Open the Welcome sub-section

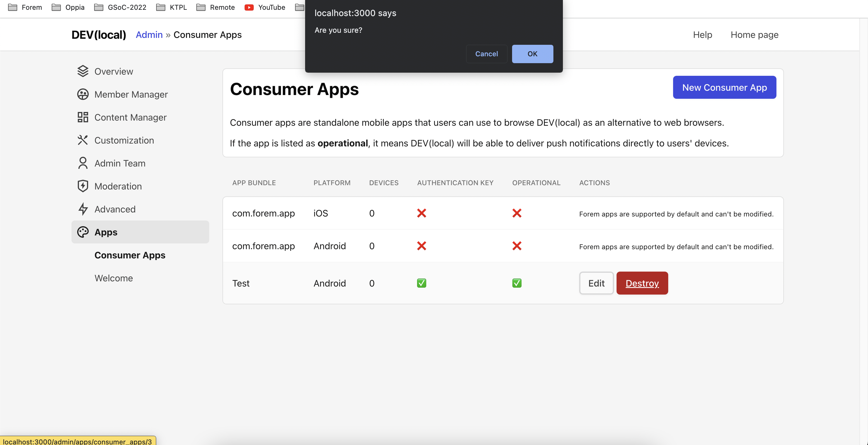coord(114,278)
